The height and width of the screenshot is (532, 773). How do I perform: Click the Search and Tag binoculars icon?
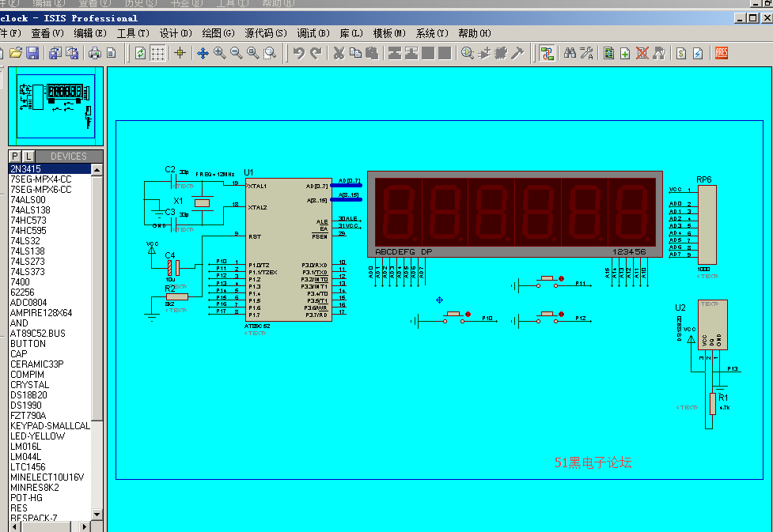[570, 53]
